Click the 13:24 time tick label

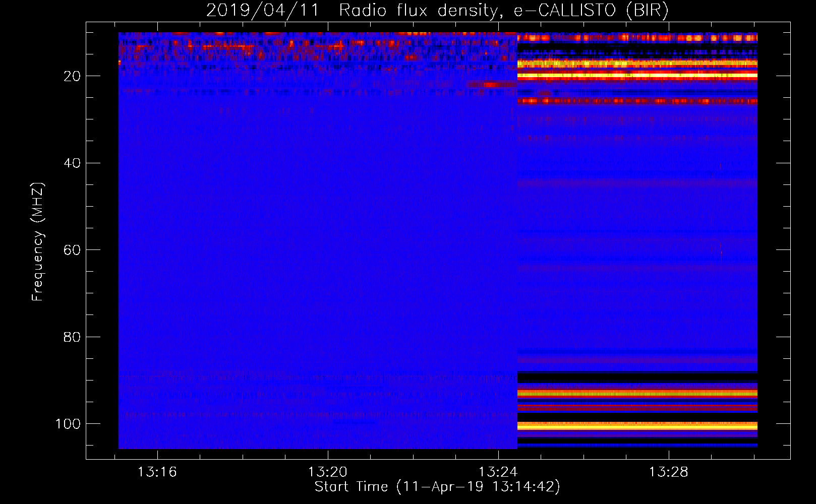[x=498, y=472]
